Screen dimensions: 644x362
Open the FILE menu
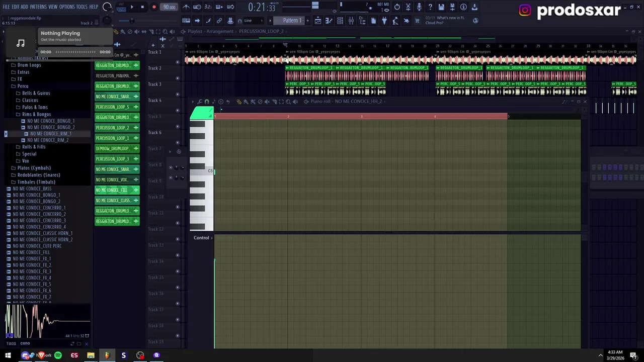pyautogui.click(x=6, y=7)
